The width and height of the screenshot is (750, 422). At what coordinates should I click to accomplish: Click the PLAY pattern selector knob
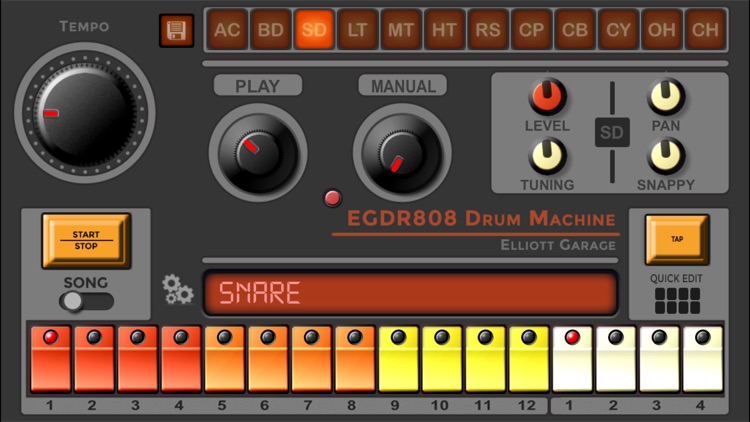[258, 153]
